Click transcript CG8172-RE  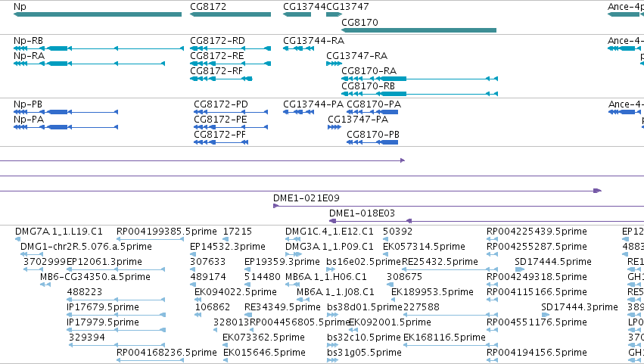230,64
